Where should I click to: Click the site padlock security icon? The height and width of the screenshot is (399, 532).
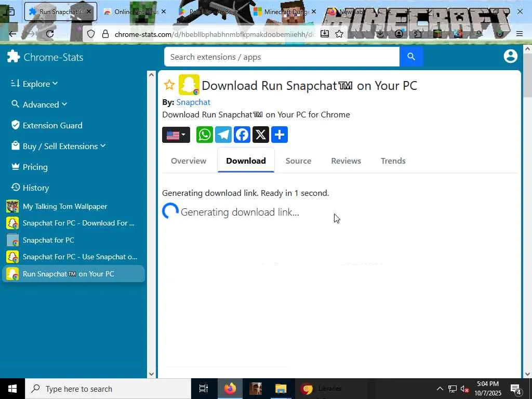[x=105, y=34]
